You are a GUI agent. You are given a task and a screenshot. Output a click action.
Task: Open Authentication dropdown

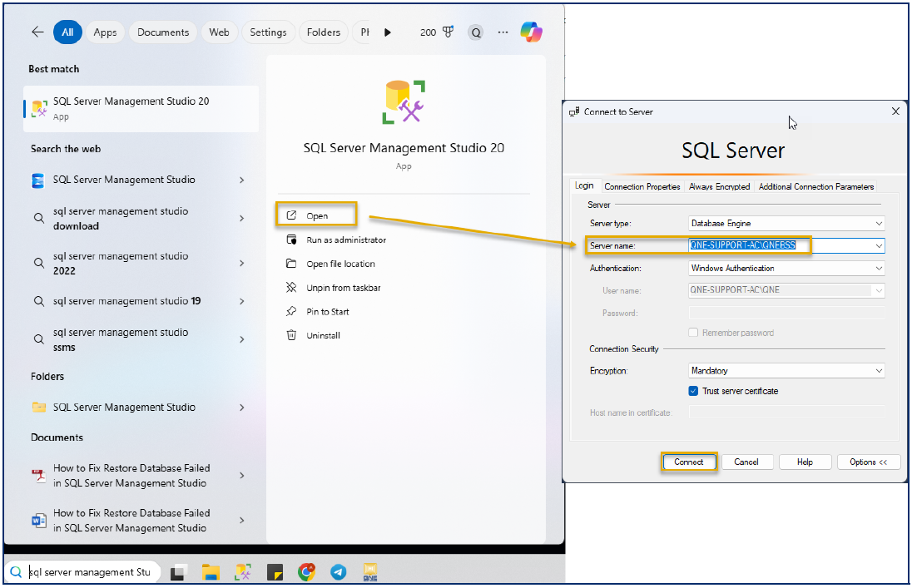[786, 268]
